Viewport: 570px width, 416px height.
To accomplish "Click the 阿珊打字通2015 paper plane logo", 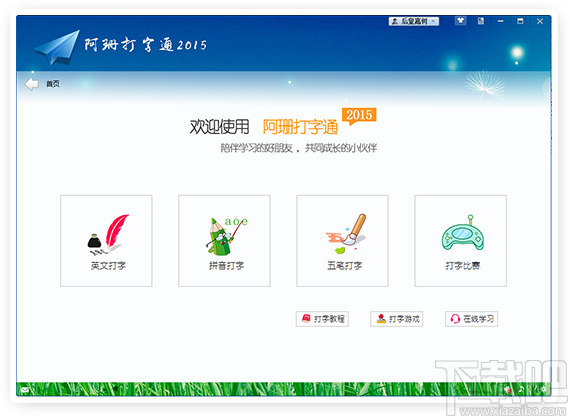I will pyautogui.click(x=58, y=47).
